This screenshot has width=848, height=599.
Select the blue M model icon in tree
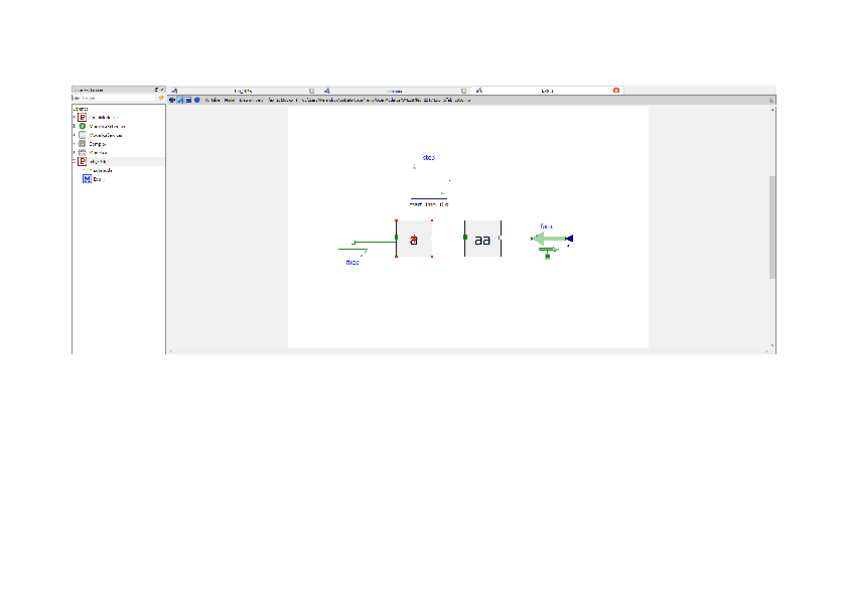(x=87, y=179)
